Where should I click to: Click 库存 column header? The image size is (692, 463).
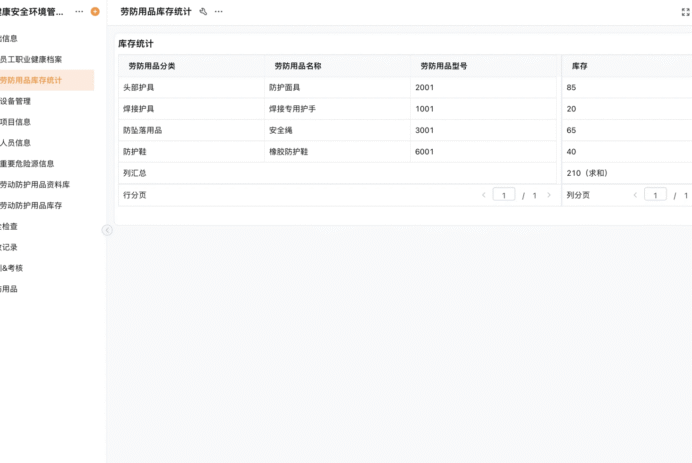click(x=627, y=66)
